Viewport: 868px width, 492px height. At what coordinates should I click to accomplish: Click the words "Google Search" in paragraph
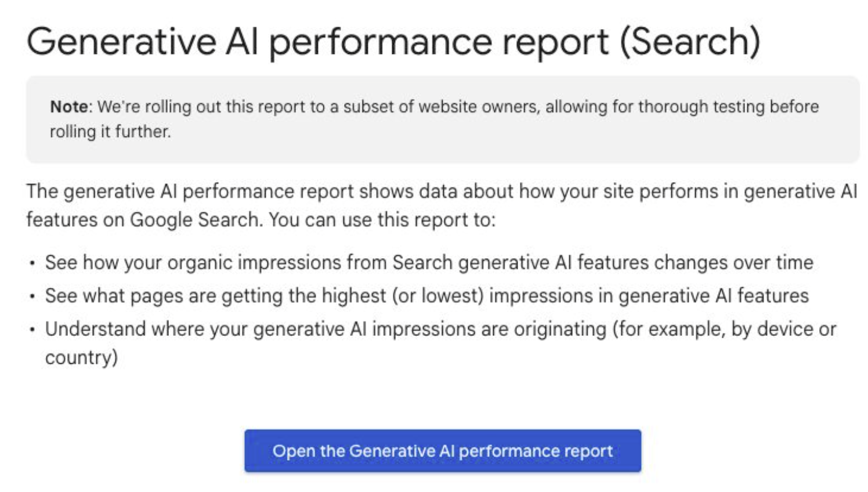194,220
